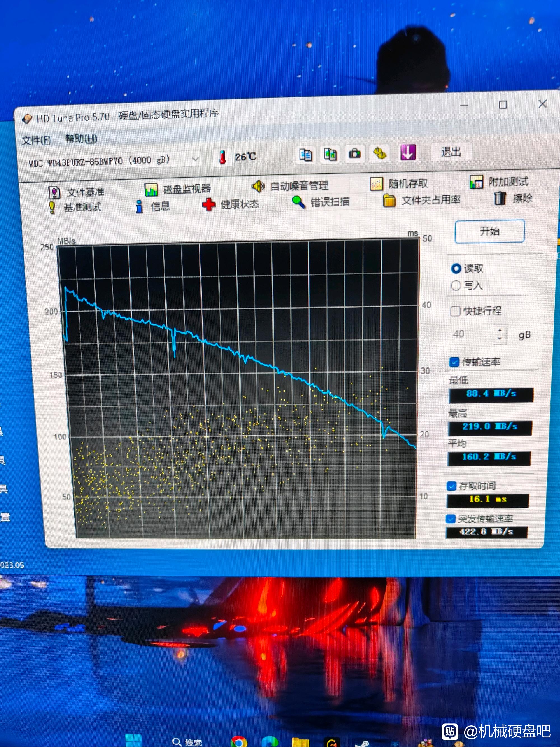Switch to the 随机存取 (Random Access) tab

[x=399, y=183]
